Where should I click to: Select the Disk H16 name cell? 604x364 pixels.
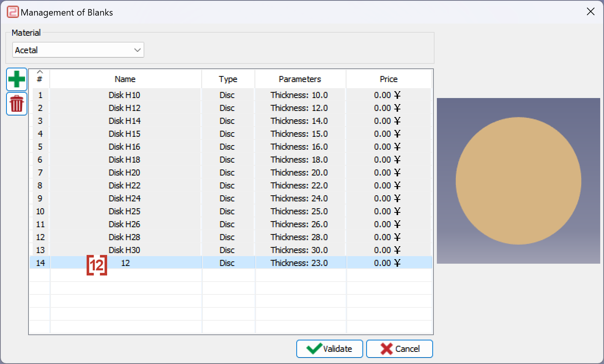125,147
